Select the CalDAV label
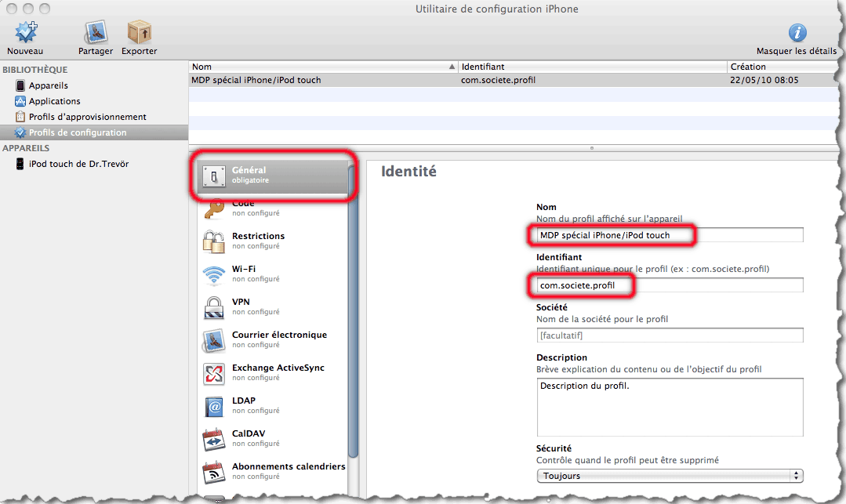846x504 pixels. [249, 433]
